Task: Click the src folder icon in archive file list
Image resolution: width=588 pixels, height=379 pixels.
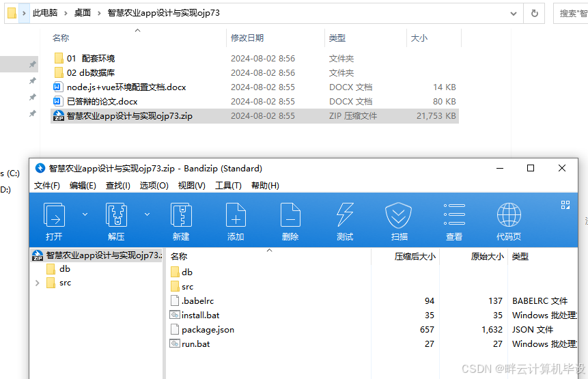Action: pyautogui.click(x=175, y=286)
